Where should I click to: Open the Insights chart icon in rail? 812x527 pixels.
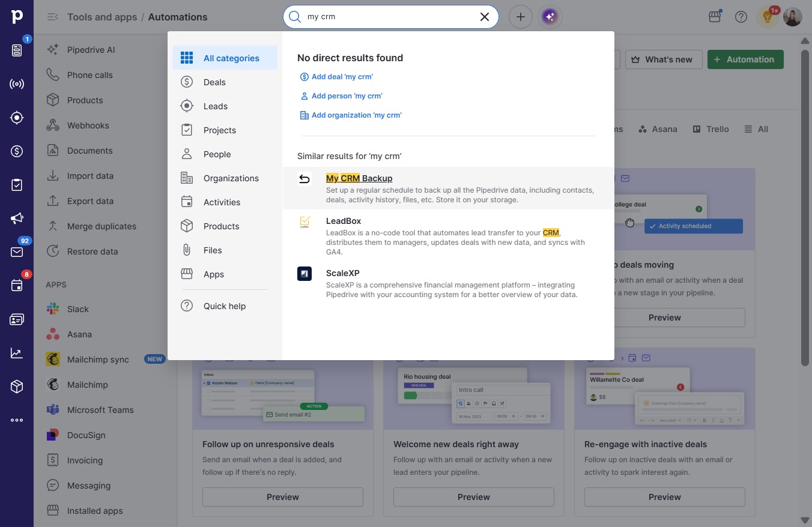point(17,353)
